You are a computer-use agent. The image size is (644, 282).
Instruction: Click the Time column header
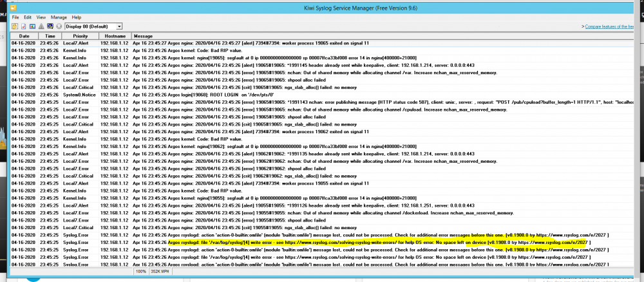(50, 36)
